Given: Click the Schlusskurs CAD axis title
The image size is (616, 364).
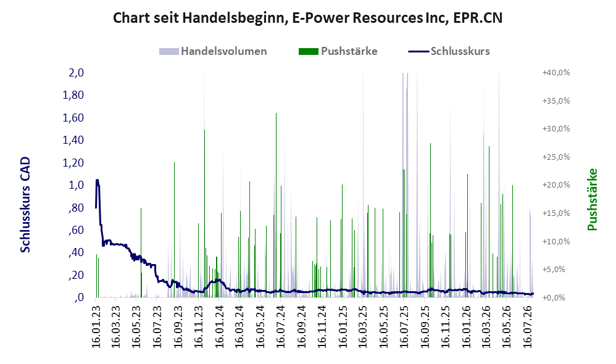Looking at the screenshot, I should click(x=25, y=205).
